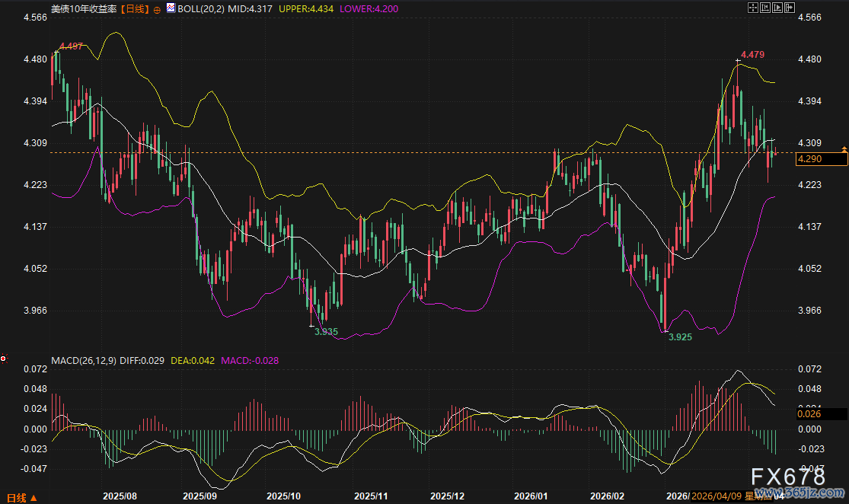Image resolution: width=849 pixels, height=504 pixels.
Task: Click the red dot marker left of MACD
Action: click(4, 359)
